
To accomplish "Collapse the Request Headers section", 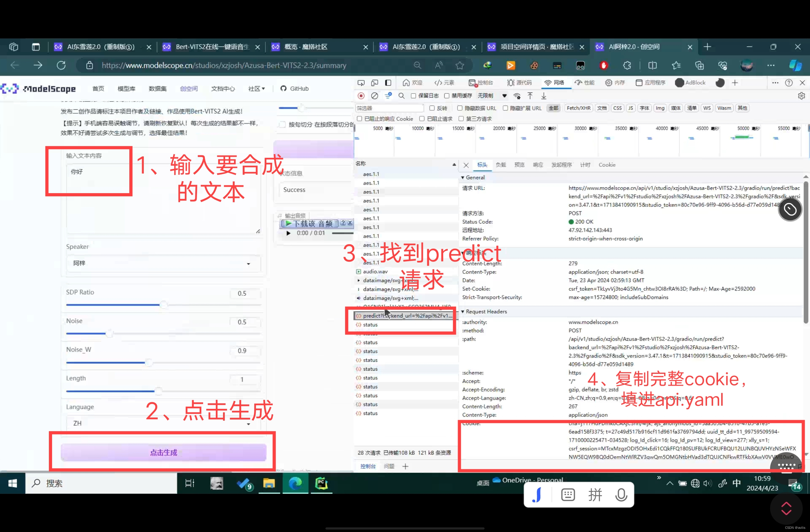I will point(463,312).
